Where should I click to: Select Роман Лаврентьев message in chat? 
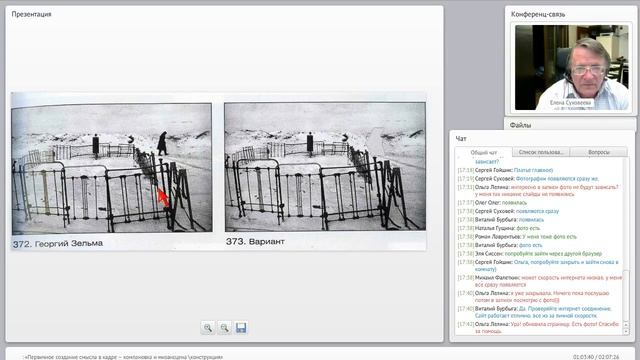tap(517, 237)
